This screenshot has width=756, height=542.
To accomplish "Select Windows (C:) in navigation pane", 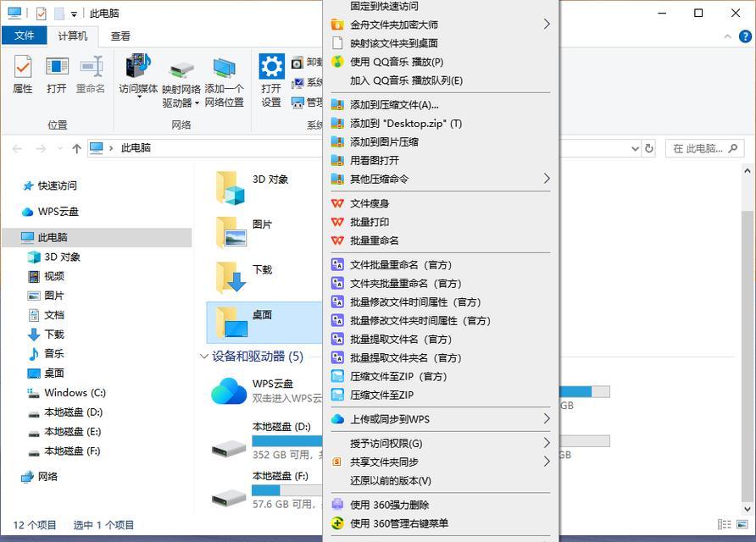I will coord(75,393).
